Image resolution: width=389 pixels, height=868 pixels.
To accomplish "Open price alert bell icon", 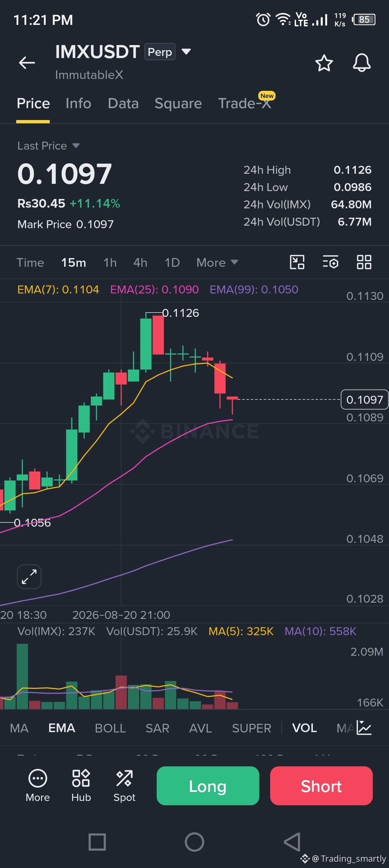I will pyautogui.click(x=362, y=63).
